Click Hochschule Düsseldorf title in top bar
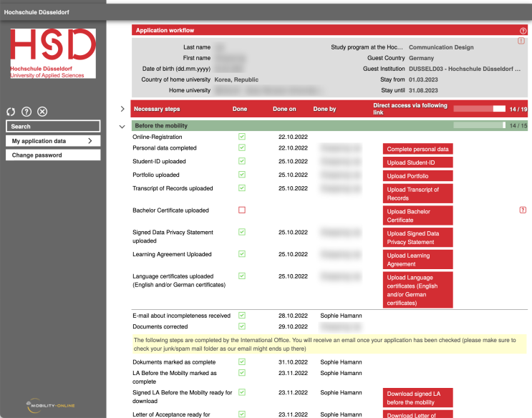This screenshot has height=418, width=532. pos(37,12)
